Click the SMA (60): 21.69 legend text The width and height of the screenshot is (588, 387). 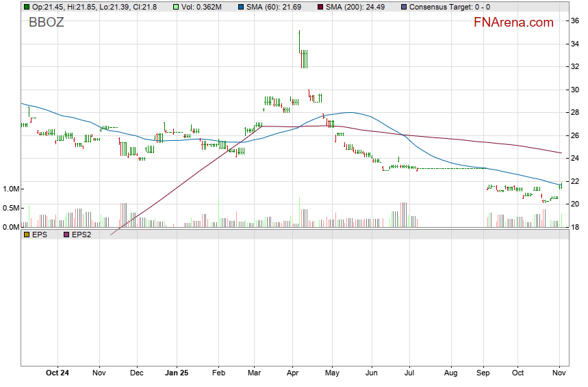277,7
